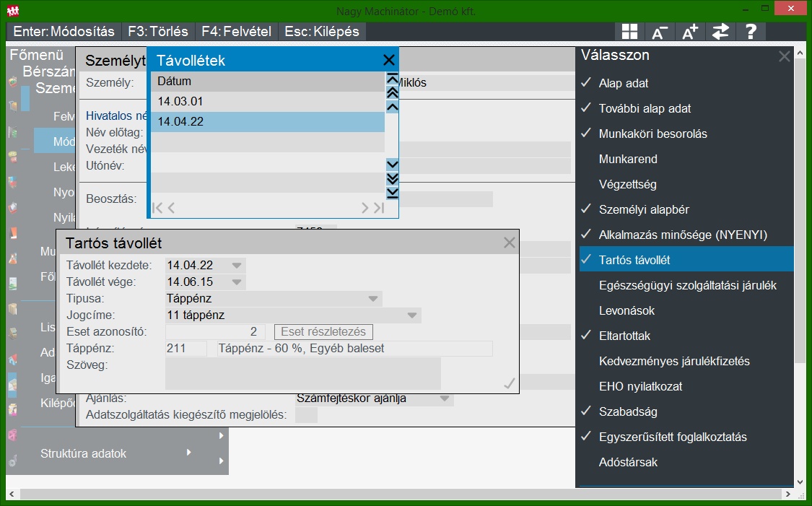Click F4: Felvétel command
The height and width of the screenshot is (506, 812).
[x=236, y=32]
